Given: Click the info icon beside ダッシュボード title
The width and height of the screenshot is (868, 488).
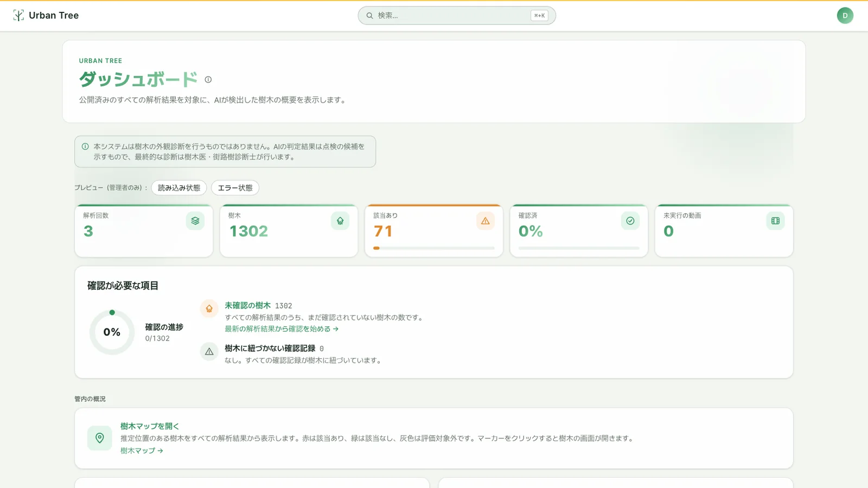Looking at the screenshot, I should click(x=208, y=80).
